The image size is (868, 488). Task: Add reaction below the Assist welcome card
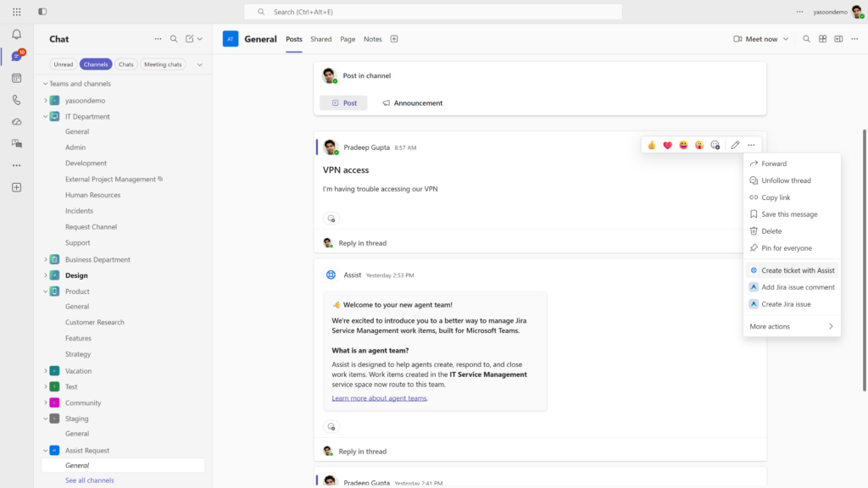point(331,427)
